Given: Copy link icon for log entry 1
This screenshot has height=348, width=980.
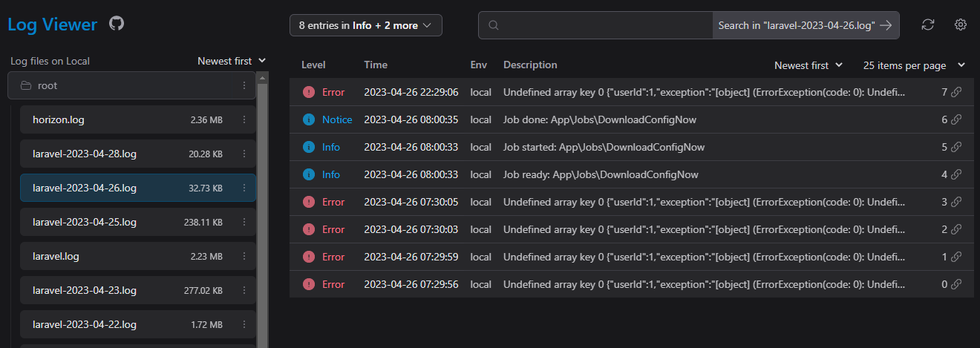Looking at the screenshot, I should 956,257.
